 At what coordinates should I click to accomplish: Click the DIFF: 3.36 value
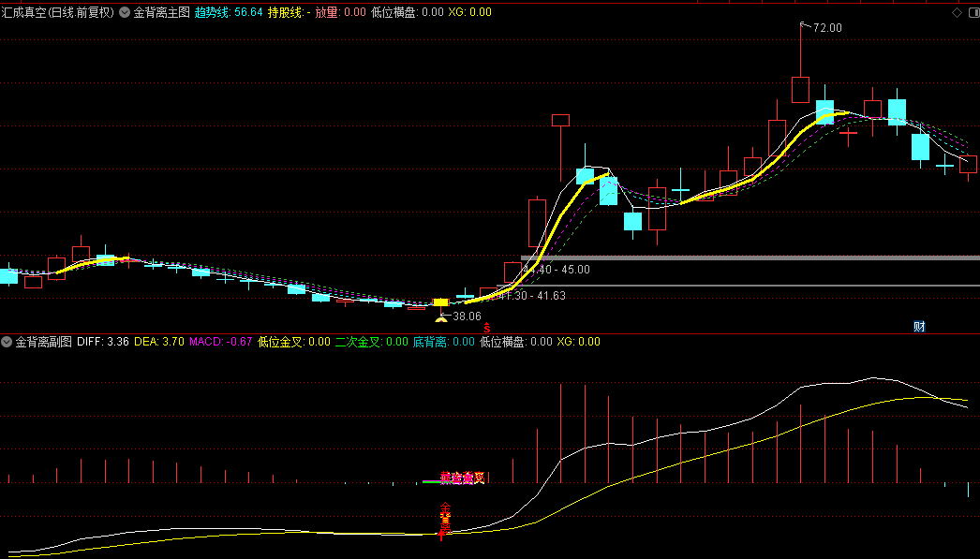coord(103,342)
